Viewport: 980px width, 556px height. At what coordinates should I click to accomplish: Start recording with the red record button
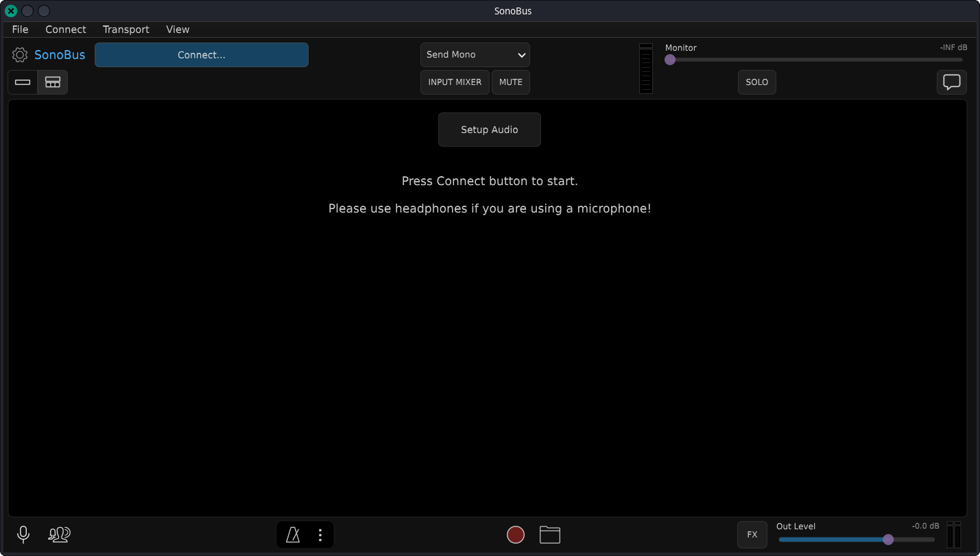[516, 535]
